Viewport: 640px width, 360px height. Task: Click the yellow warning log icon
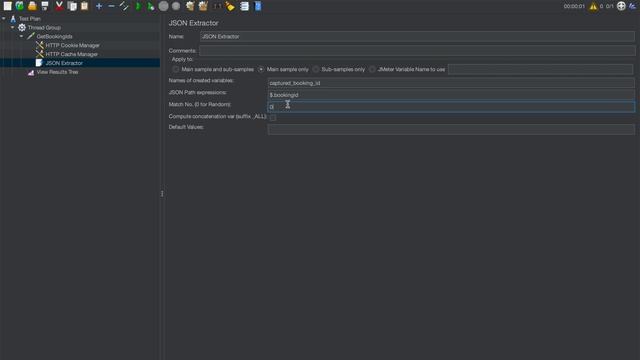click(593, 6)
